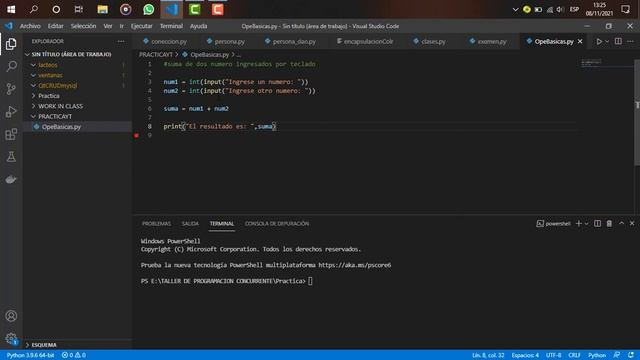Viewport: 640px width, 360px height.
Task: Open run options dropdown beside play
Action: coord(607,41)
